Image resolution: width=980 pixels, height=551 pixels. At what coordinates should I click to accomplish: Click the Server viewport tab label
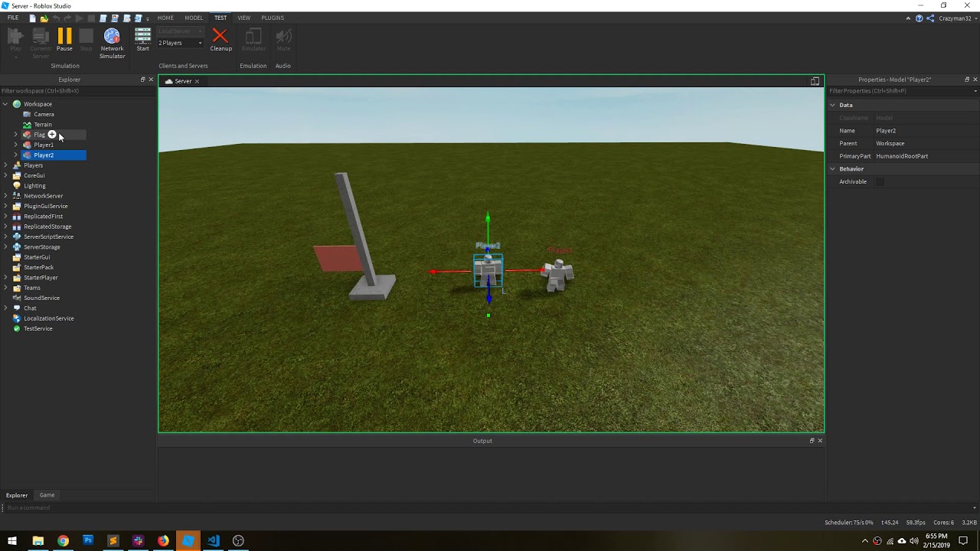(x=183, y=81)
